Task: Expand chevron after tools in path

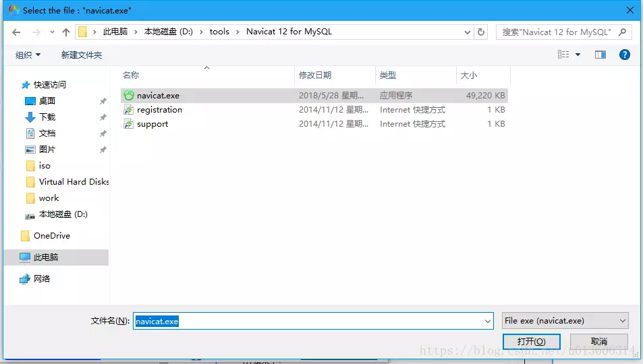Action: [237, 32]
